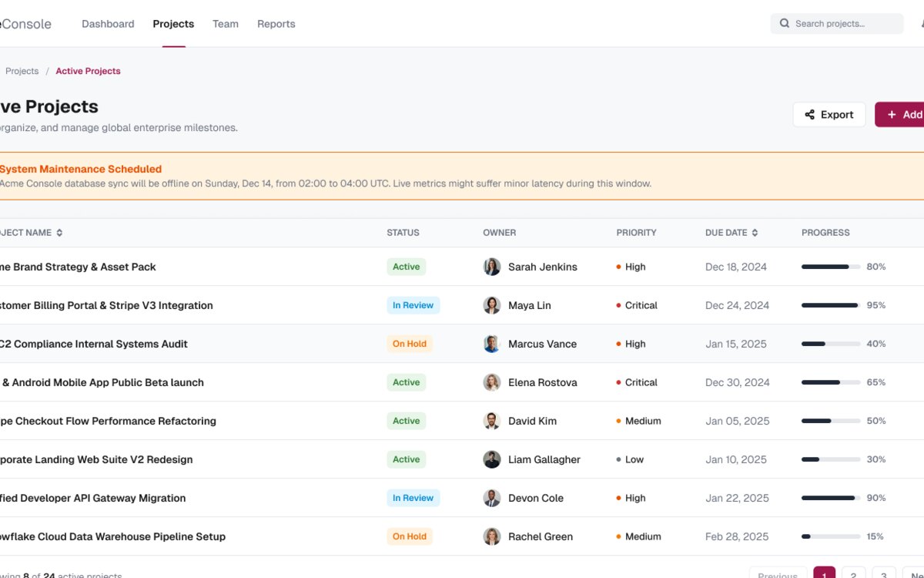
Task: Click the In Review badge for Maya Lin
Action: point(413,305)
